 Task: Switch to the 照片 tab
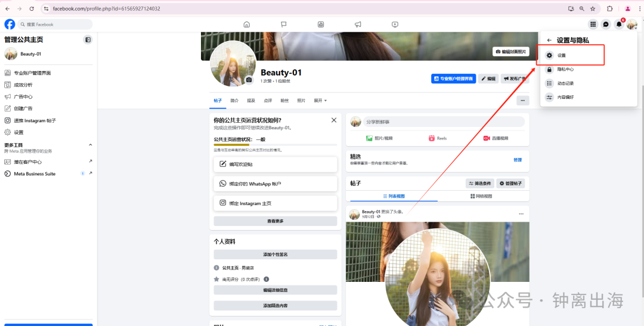click(301, 101)
